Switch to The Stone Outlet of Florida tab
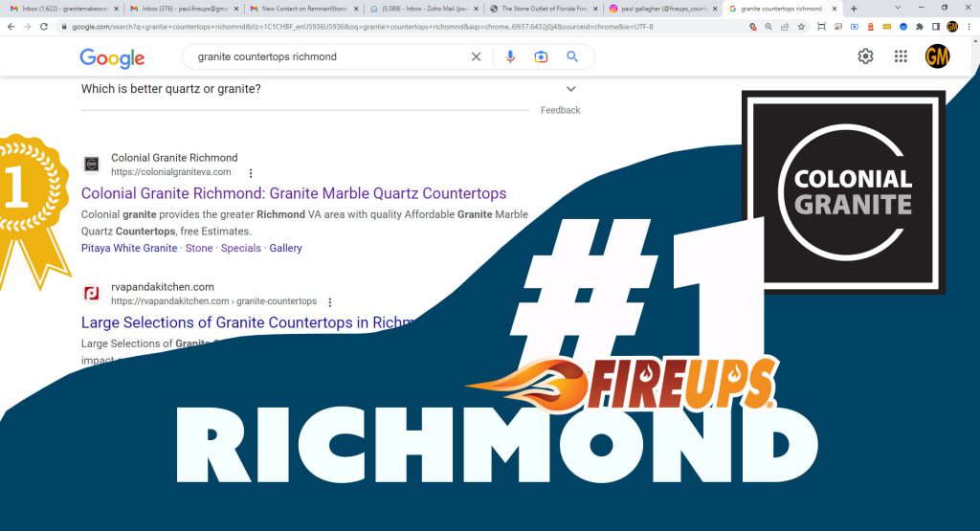 [x=543, y=9]
